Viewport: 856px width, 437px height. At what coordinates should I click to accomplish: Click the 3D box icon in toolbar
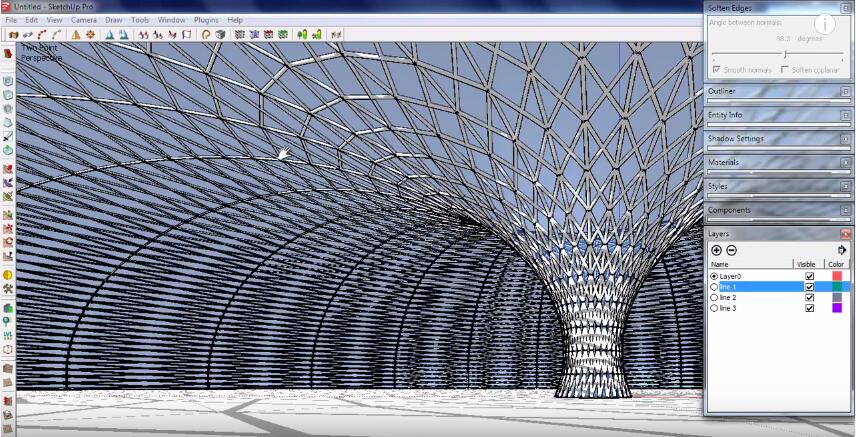coord(220,34)
